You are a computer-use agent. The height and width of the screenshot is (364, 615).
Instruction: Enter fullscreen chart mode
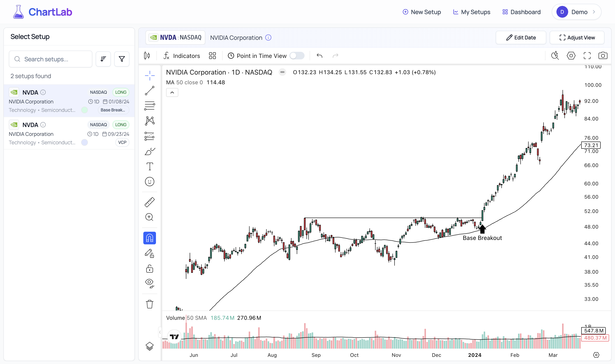587,56
